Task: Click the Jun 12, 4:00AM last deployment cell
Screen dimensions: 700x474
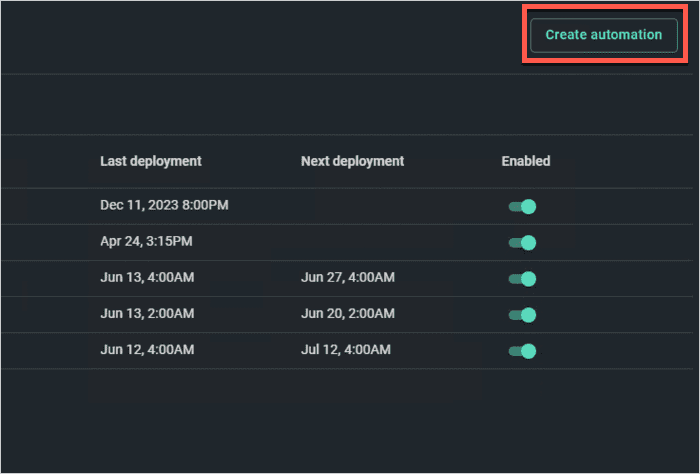Action: point(147,350)
